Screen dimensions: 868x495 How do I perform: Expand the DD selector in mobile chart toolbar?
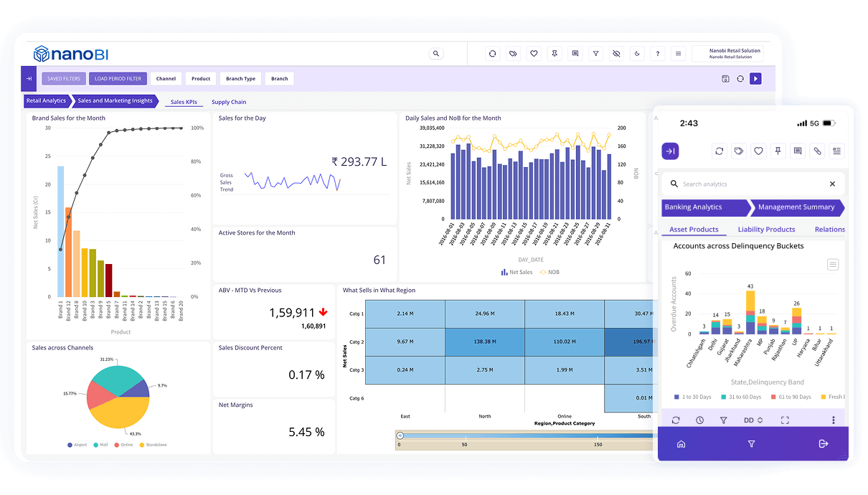(x=753, y=420)
